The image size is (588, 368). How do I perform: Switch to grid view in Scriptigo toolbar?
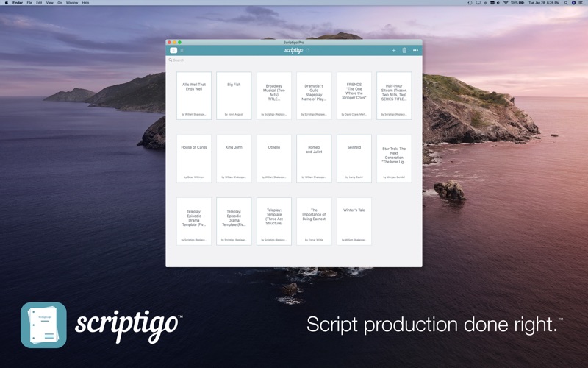click(x=173, y=50)
